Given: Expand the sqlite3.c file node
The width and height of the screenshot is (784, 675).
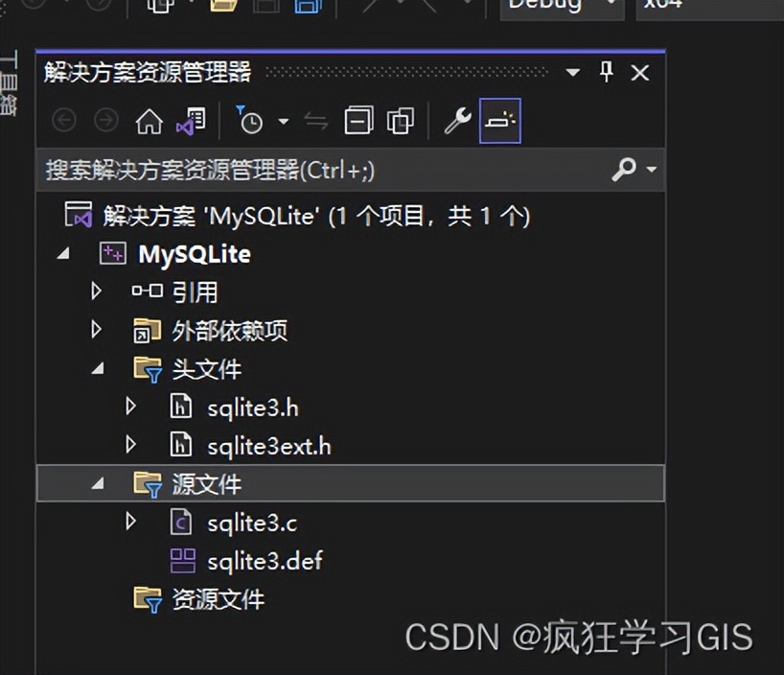Looking at the screenshot, I should click(x=131, y=521).
